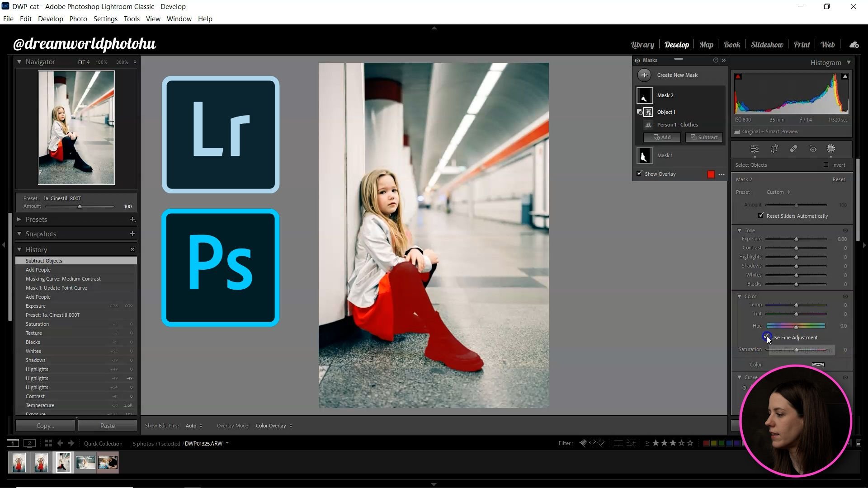The height and width of the screenshot is (488, 868).
Task: Click the curve target adjustment icon
Action: 745,388
